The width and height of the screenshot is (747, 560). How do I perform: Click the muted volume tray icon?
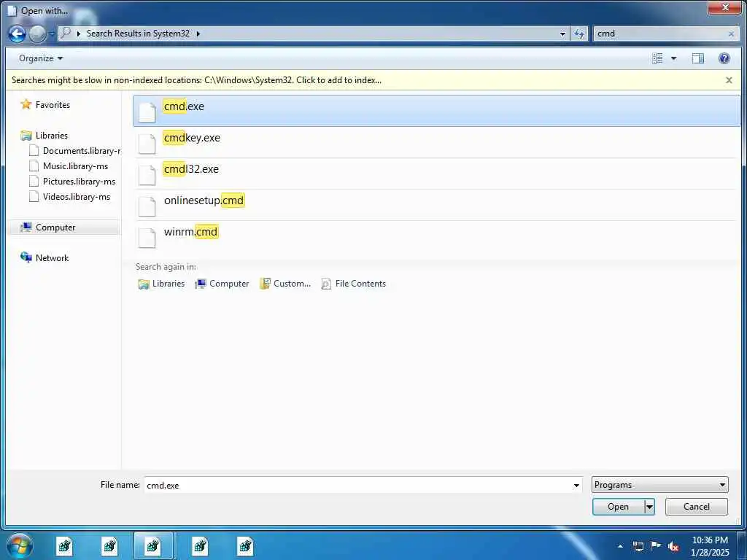click(x=673, y=547)
